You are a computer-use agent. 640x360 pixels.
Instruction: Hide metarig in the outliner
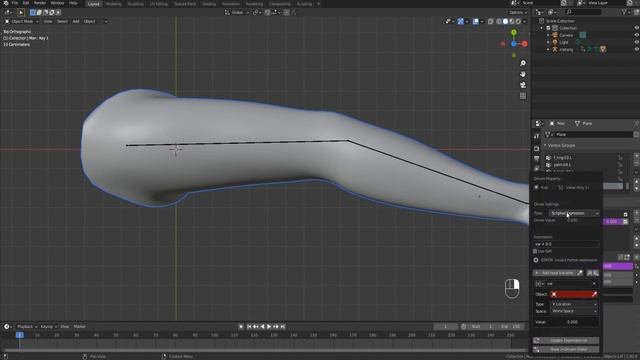637,49
